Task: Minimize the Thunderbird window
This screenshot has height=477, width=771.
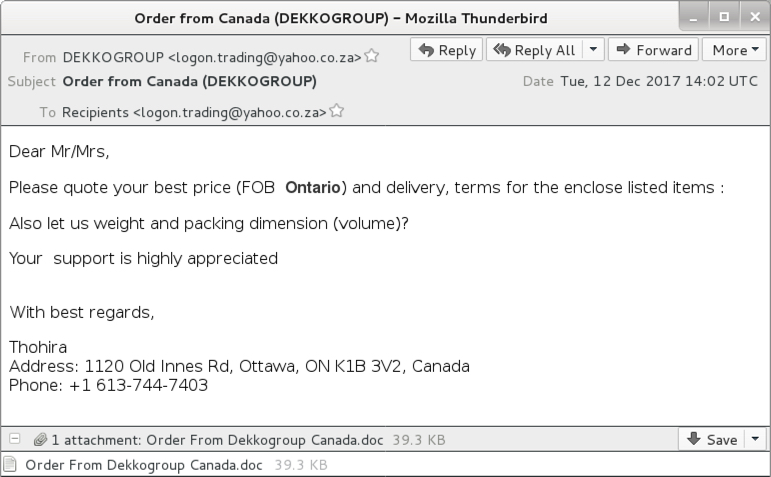Action: pyautogui.click(x=694, y=17)
